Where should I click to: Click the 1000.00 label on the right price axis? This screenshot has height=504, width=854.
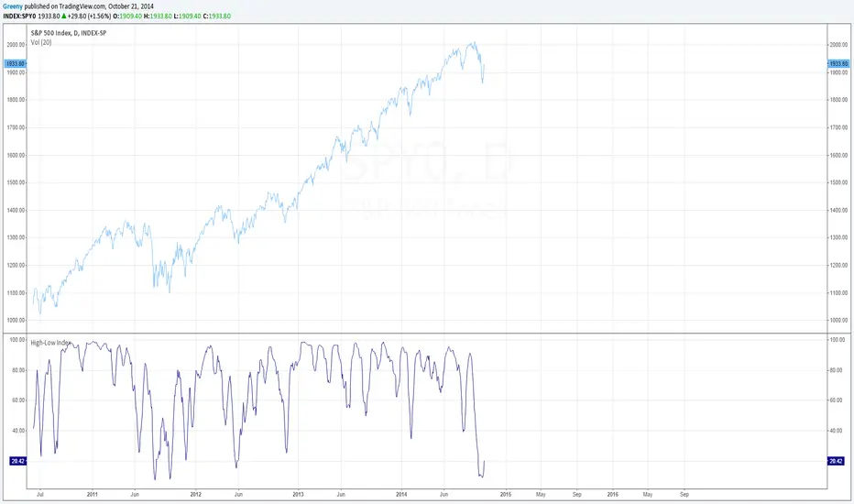(838, 321)
